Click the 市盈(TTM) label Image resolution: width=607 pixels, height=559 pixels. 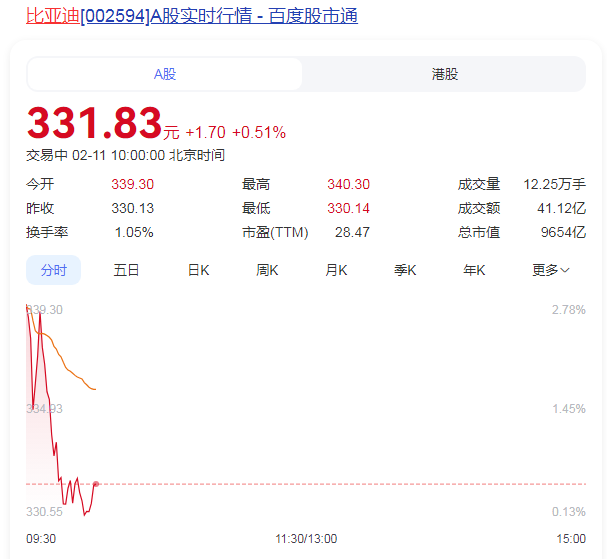[275, 232]
